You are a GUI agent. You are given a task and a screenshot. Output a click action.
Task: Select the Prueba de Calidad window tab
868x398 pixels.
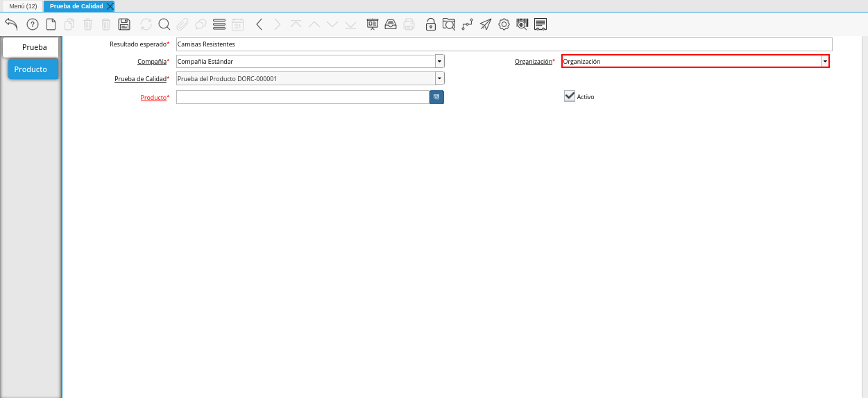point(76,6)
